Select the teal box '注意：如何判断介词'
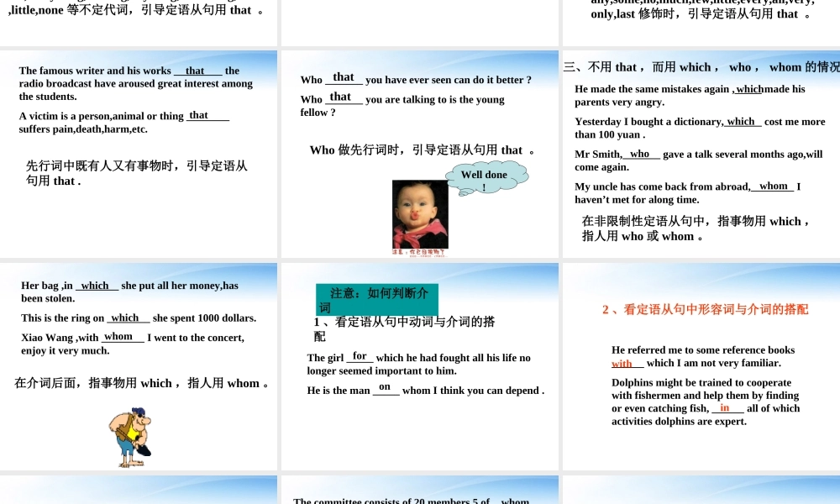840x504 pixels. pos(377,299)
